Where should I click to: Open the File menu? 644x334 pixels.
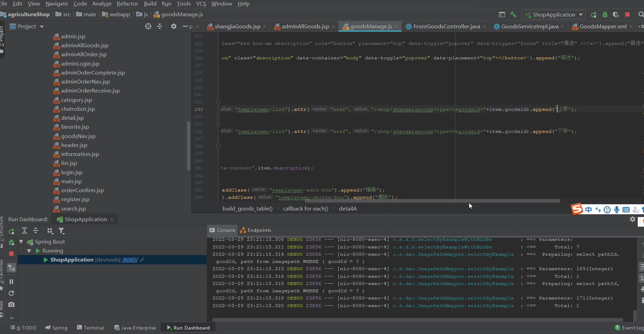[3, 3]
